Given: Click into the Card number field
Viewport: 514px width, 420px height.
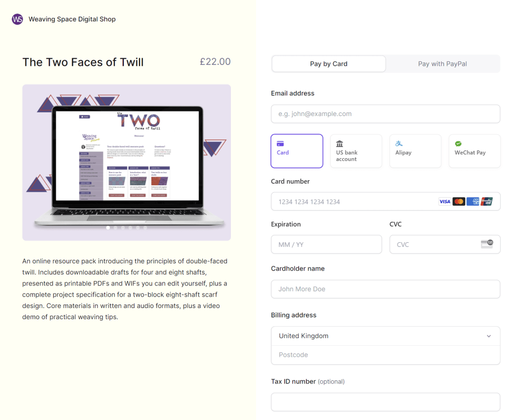Looking at the screenshot, I should coord(351,202).
